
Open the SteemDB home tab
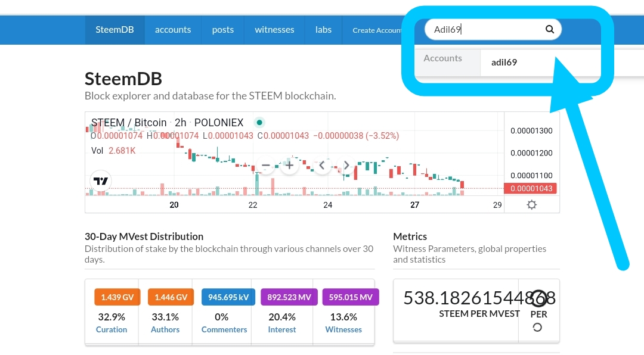(x=114, y=30)
